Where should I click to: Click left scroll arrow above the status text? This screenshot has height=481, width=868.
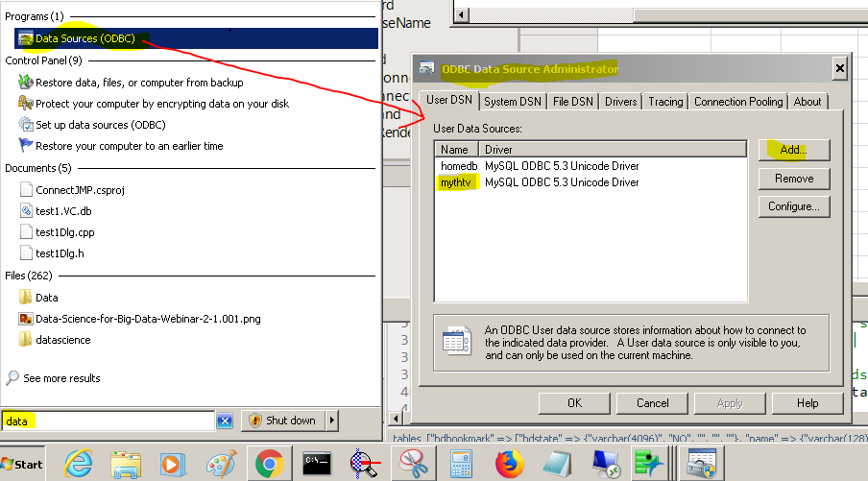(396, 419)
